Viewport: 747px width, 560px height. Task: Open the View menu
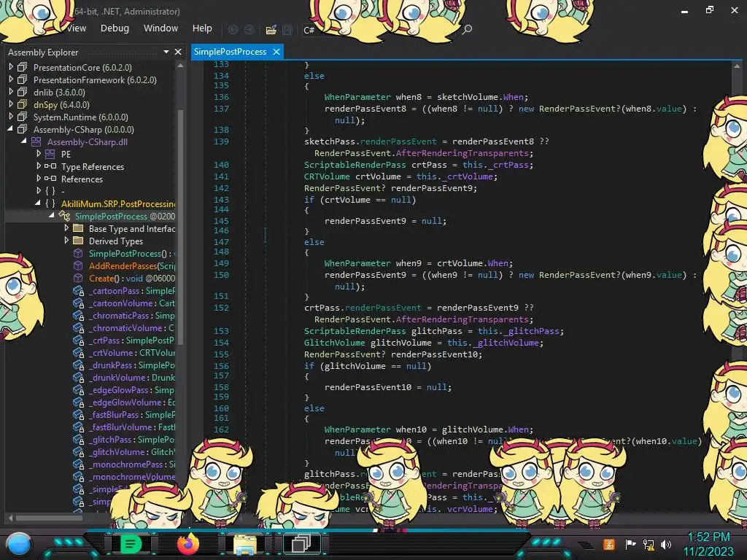76,28
